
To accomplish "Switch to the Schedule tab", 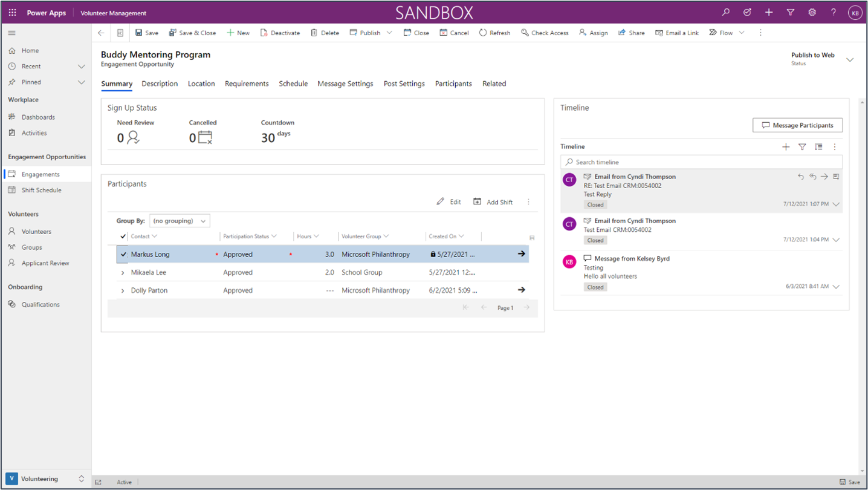I will (x=293, y=83).
